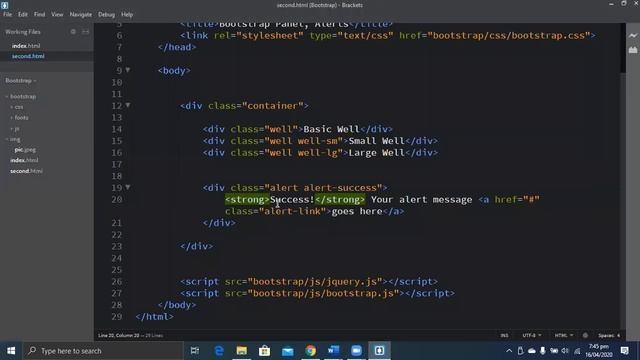Open Mail app from taskbar
Viewport: 640px width, 360px height.
tap(287, 351)
